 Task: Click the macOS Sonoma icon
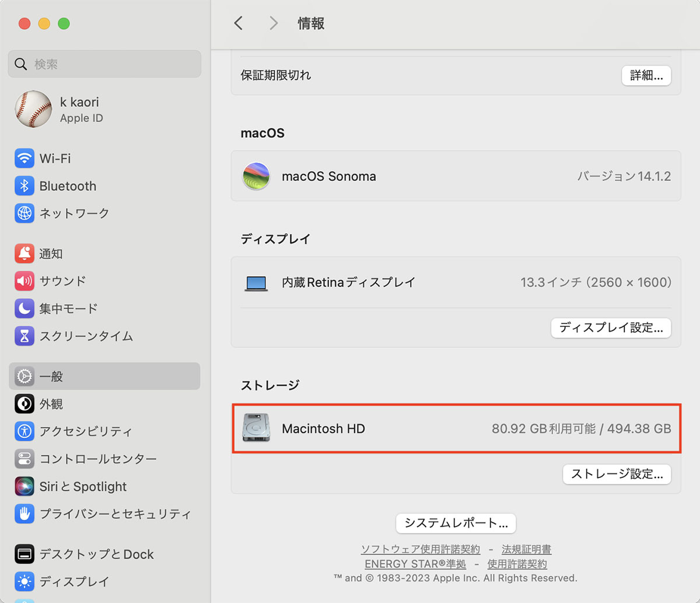pyautogui.click(x=256, y=176)
